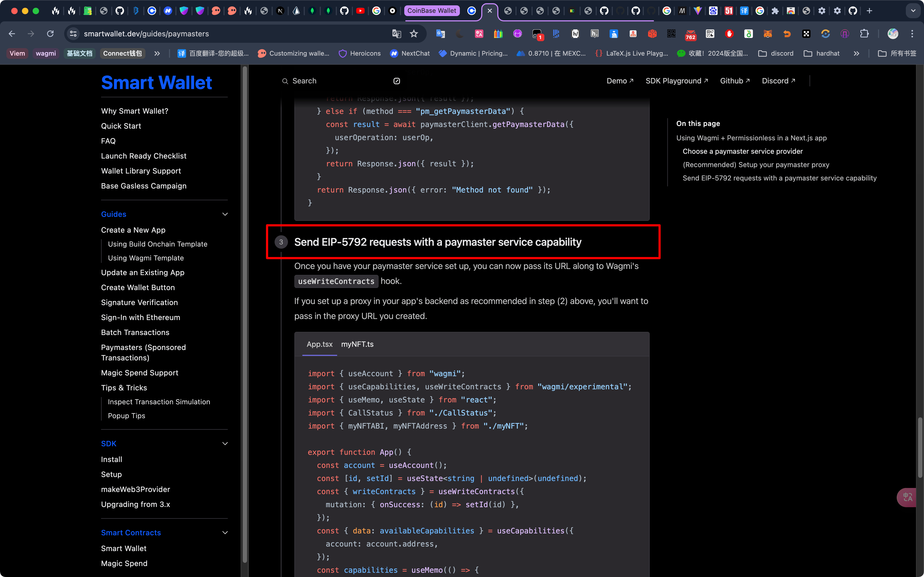Open Batch Transactions guide
This screenshot has width=924, height=577.
(x=136, y=332)
